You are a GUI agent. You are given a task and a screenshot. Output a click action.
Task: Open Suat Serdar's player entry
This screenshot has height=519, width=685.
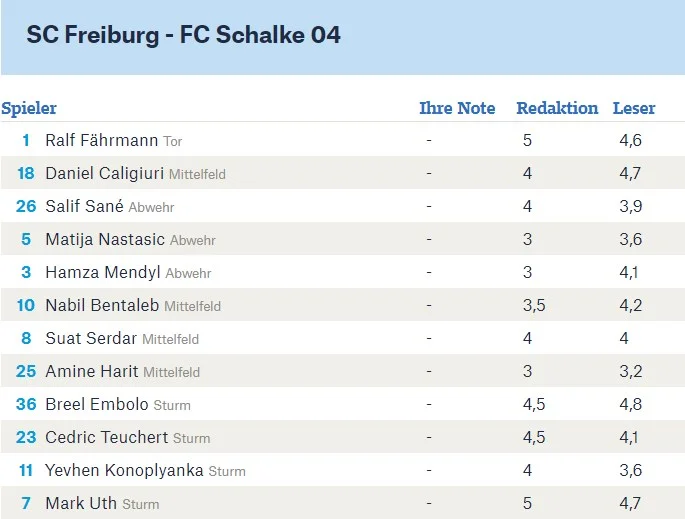91,338
